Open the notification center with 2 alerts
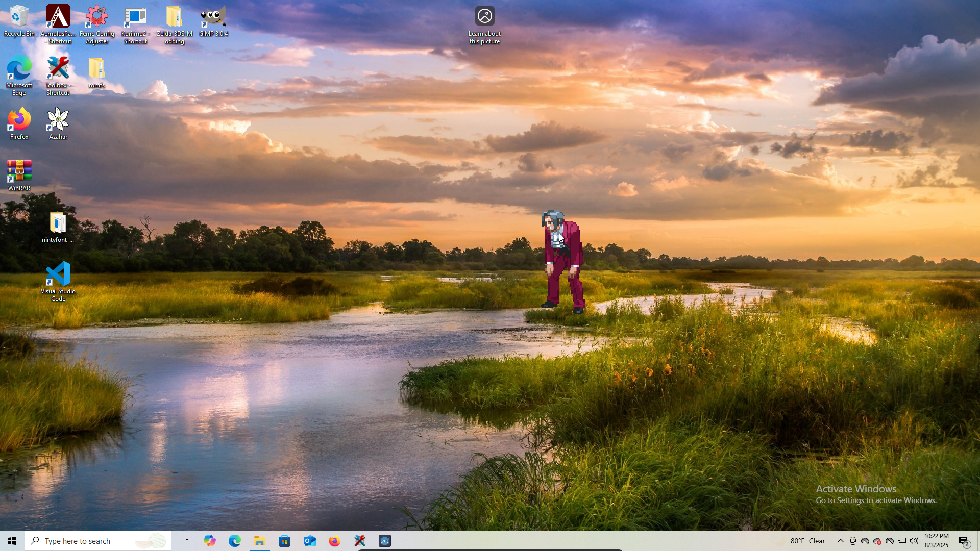The width and height of the screenshot is (980, 551). coord(964,541)
